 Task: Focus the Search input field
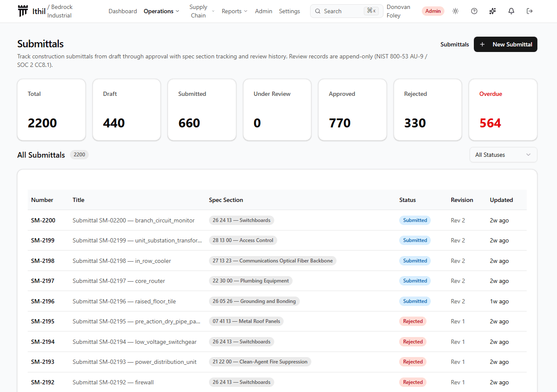click(347, 11)
